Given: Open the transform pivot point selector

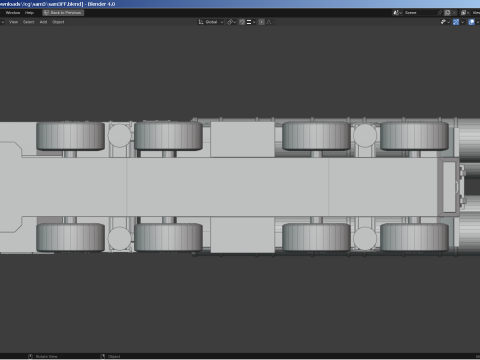Looking at the screenshot, I should click(x=231, y=22).
